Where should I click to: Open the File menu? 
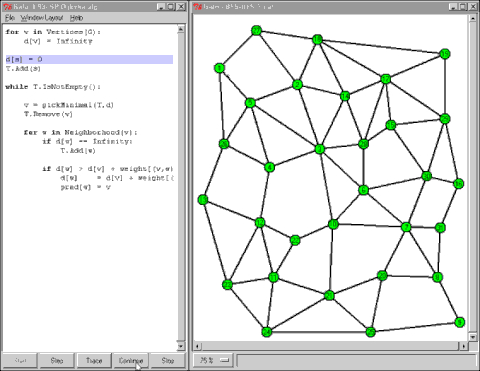point(10,18)
